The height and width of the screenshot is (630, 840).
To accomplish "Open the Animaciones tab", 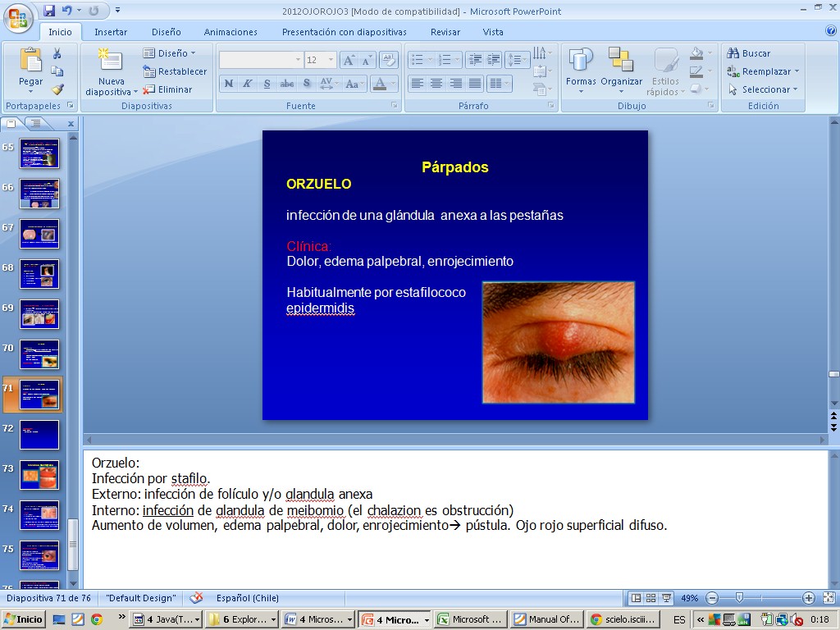I will click(231, 32).
